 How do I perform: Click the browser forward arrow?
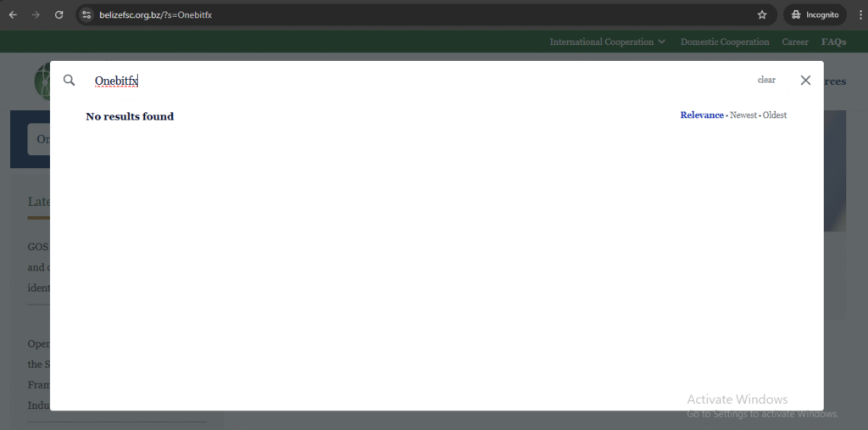pyautogui.click(x=36, y=15)
